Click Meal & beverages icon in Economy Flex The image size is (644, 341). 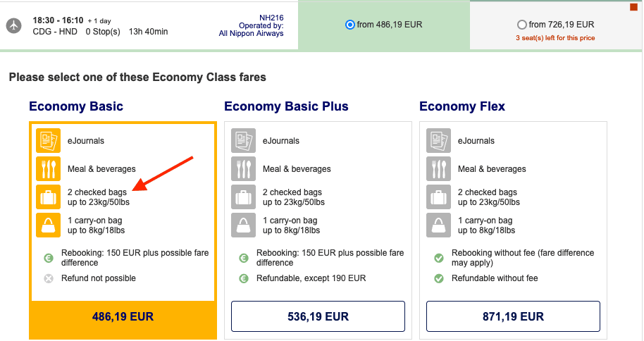(438, 169)
